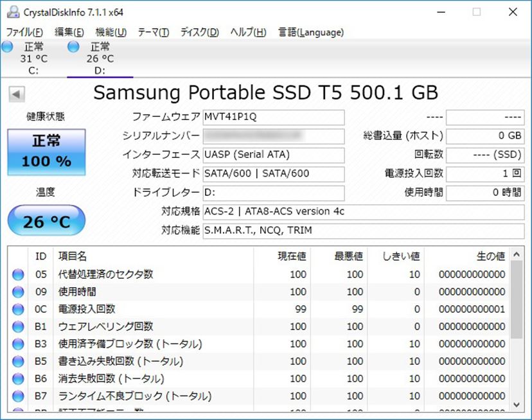The width and height of the screenshot is (532, 420).
Task: Open the ヘルプ(H) menu
Action: [249, 32]
